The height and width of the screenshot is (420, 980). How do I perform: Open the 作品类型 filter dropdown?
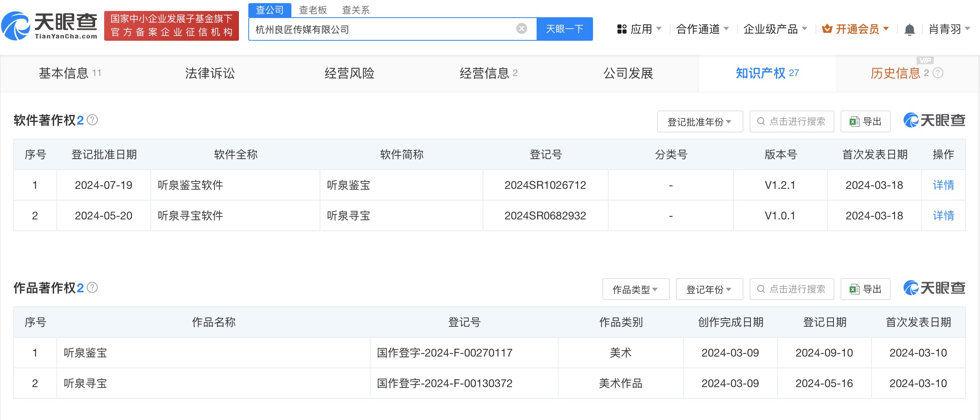(x=636, y=289)
